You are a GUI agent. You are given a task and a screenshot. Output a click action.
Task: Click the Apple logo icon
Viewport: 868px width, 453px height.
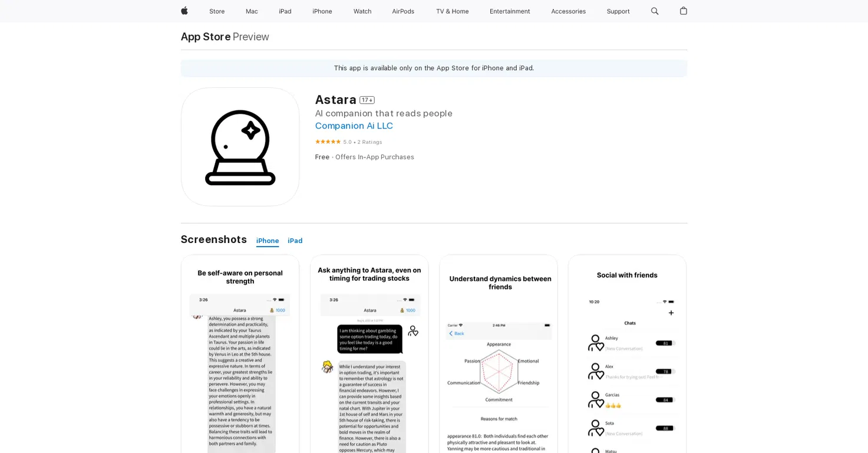point(184,11)
